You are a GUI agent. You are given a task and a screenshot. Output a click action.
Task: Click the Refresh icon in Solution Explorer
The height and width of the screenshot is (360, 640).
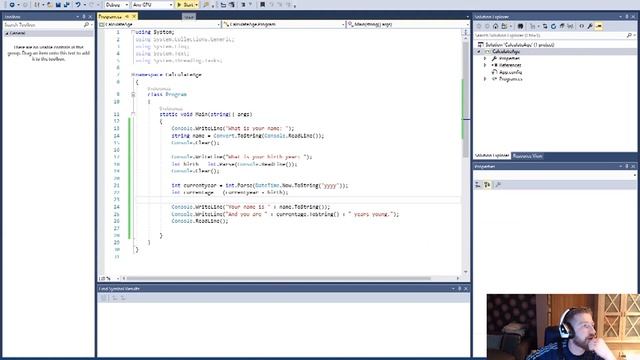(x=553, y=26)
